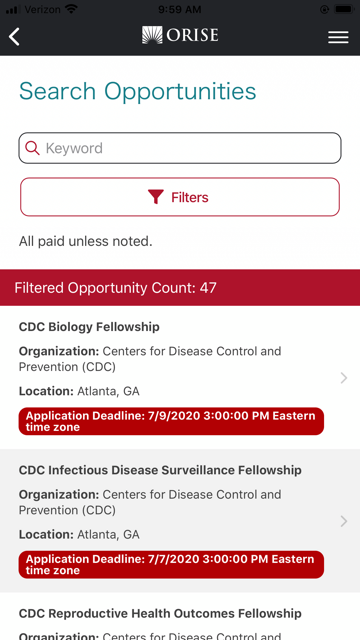Screen dimensions: 360x640
Task: Tap the back arrow in header
Action: [14, 37]
